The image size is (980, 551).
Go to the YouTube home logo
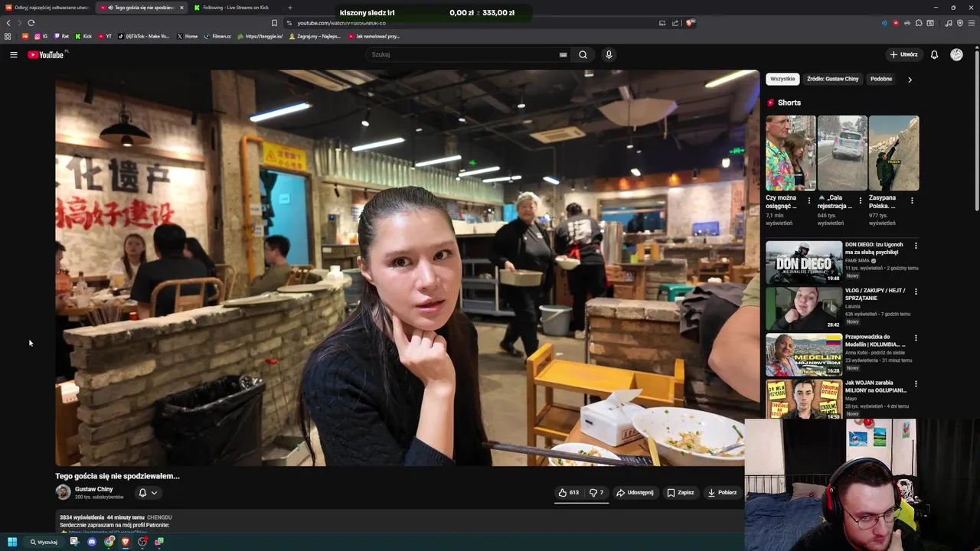point(46,54)
